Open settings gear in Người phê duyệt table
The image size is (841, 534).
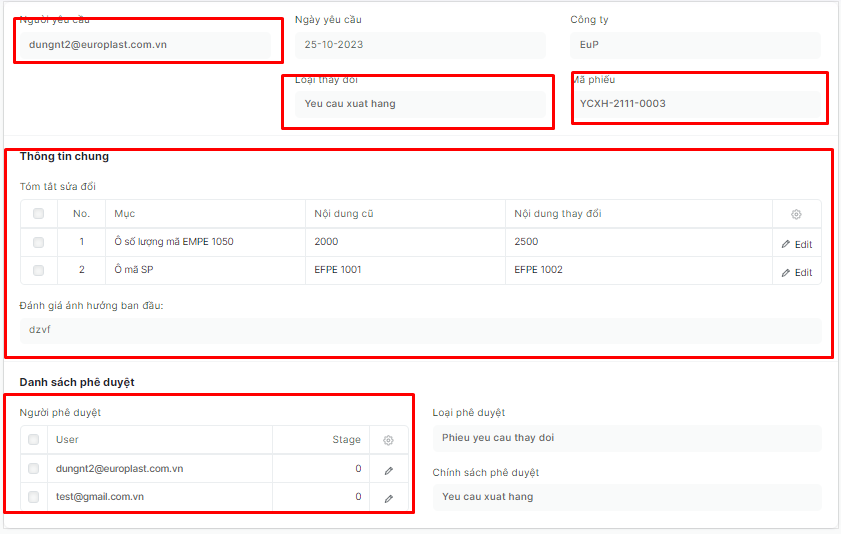click(388, 440)
